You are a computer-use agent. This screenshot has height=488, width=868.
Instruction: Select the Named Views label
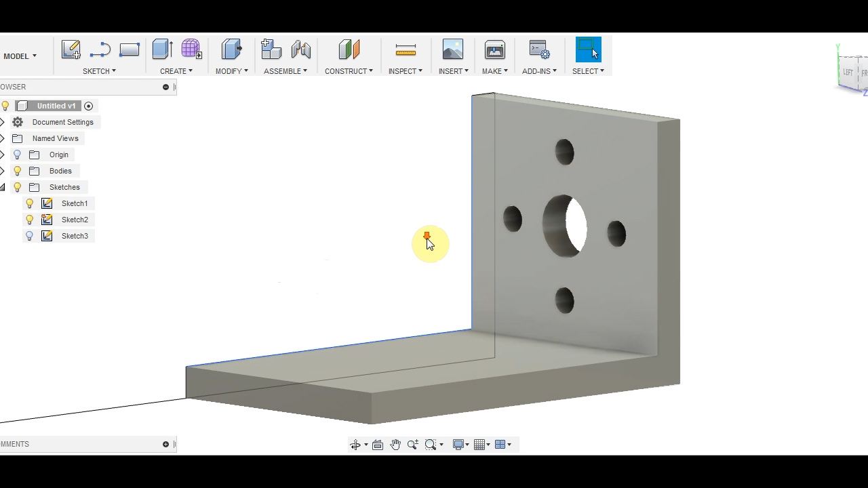click(56, 138)
